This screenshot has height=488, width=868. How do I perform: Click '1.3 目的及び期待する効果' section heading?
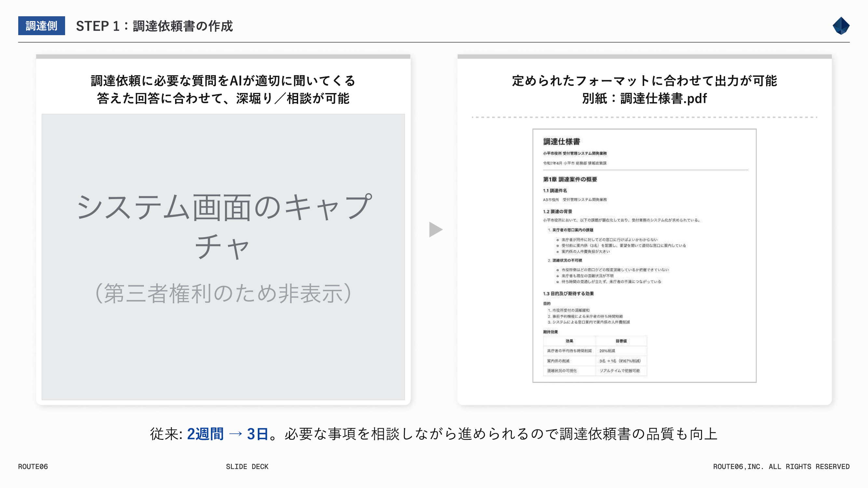coord(568,293)
